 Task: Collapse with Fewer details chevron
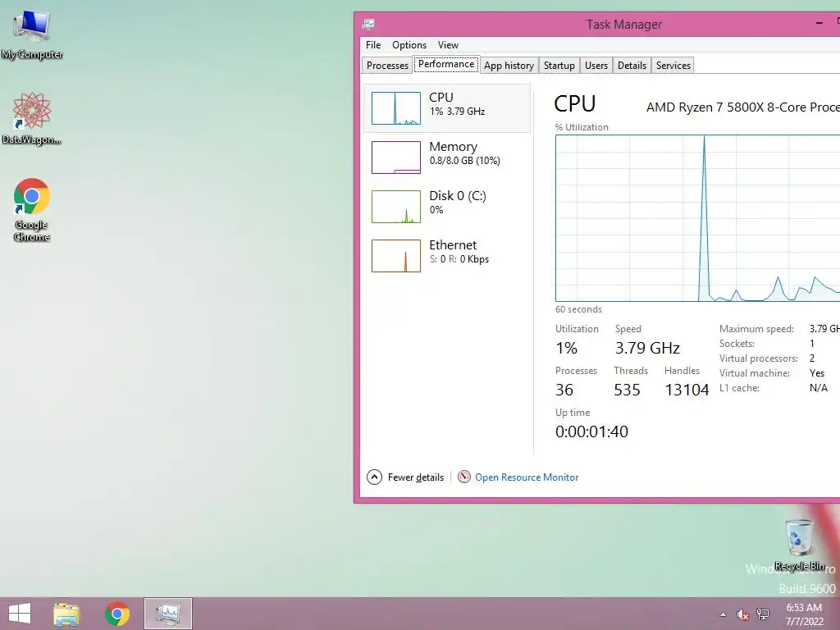tap(374, 477)
